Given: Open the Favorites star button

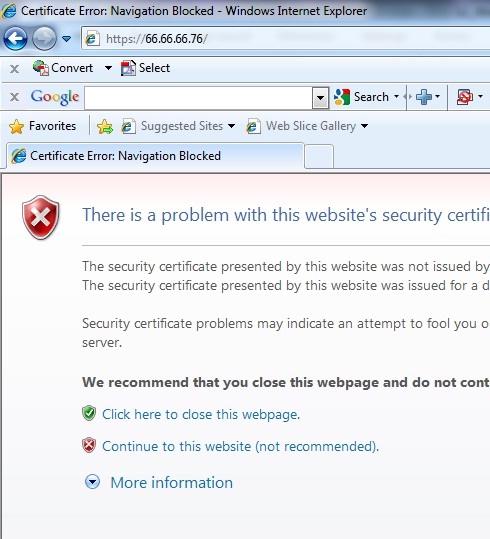Looking at the screenshot, I should pos(43,126).
